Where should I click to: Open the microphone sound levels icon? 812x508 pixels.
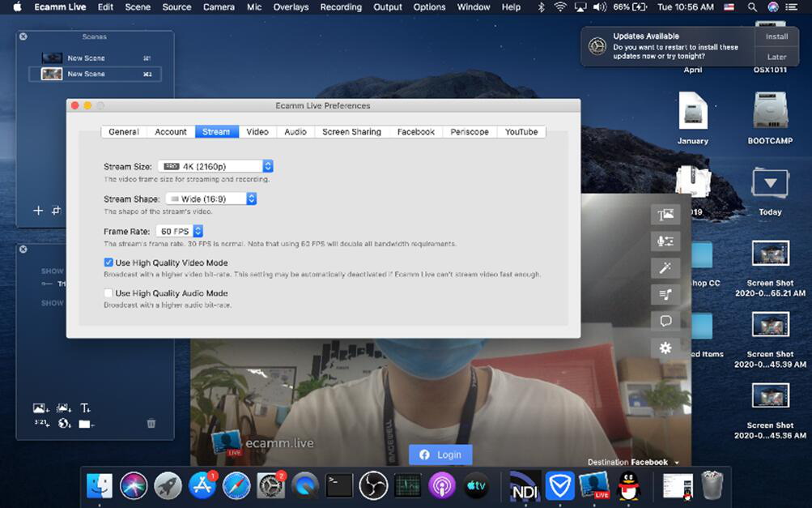(665, 241)
